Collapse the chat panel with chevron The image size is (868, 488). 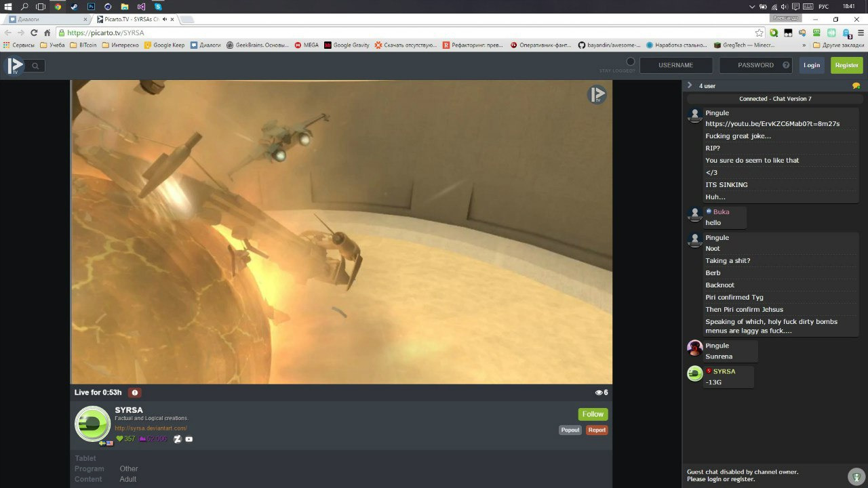pyautogui.click(x=690, y=85)
